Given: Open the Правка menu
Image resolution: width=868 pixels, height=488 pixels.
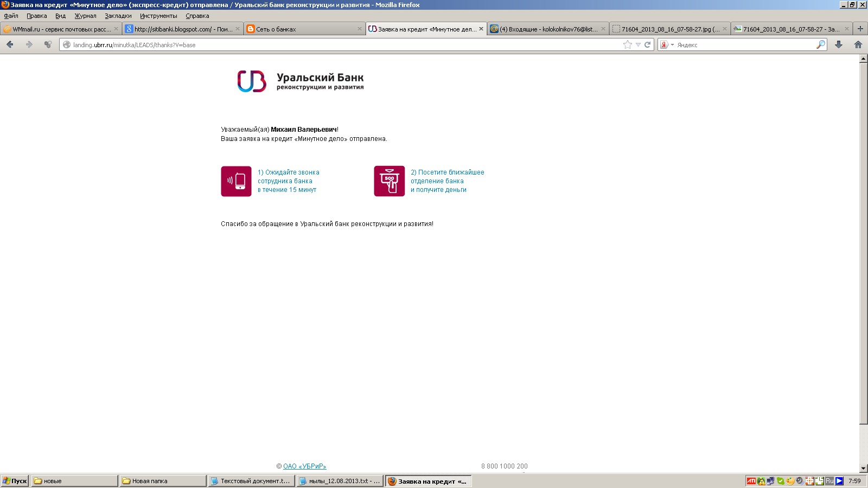Looking at the screenshot, I should click(x=36, y=16).
